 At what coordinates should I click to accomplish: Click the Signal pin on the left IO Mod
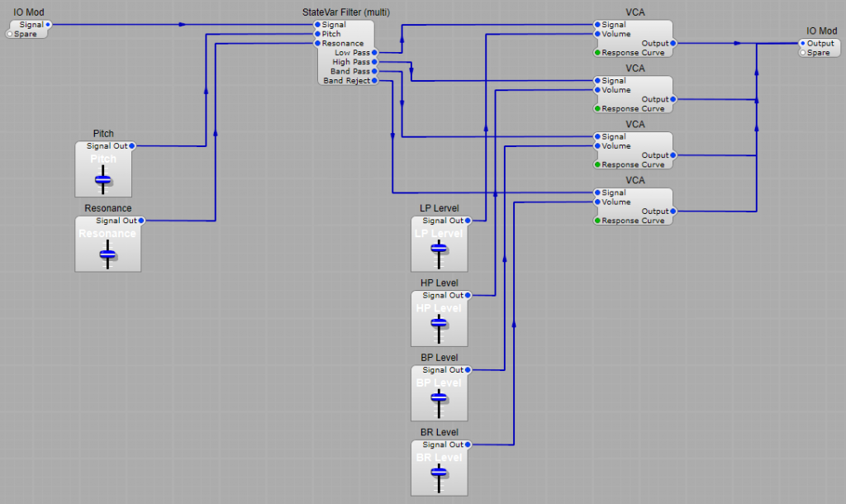coord(50,25)
